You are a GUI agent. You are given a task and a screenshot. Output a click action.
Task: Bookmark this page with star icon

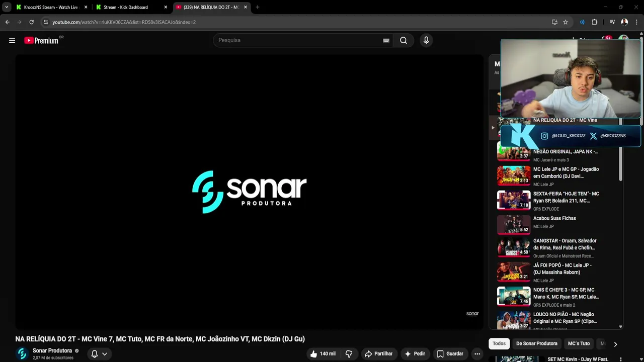point(566,22)
